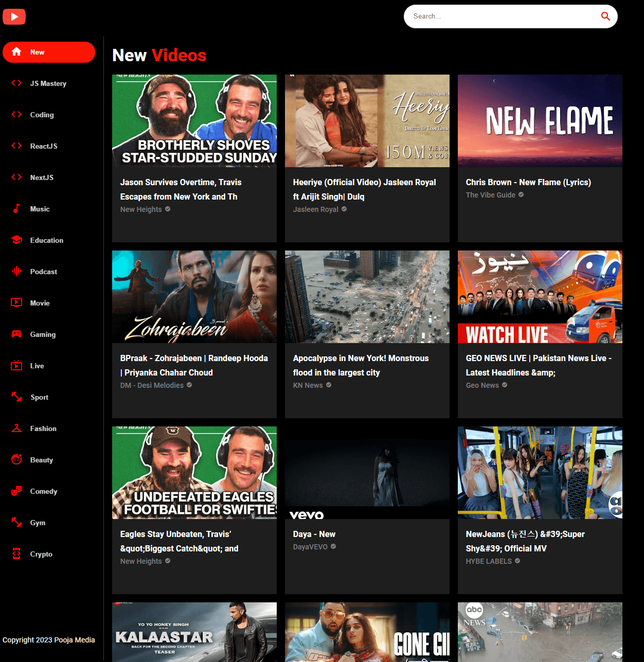
Task: Click the code brackets icon beside JS Mastery
Action: pyautogui.click(x=16, y=83)
